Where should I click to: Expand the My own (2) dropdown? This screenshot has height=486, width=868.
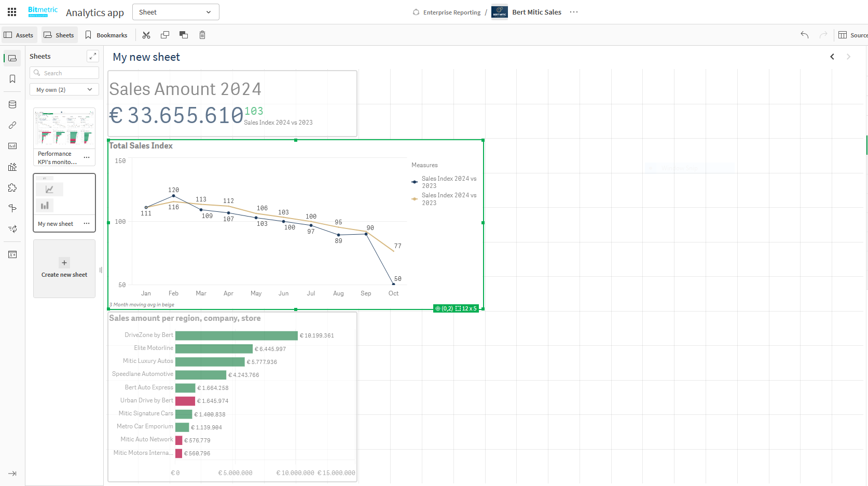pyautogui.click(x=64, y=89)
